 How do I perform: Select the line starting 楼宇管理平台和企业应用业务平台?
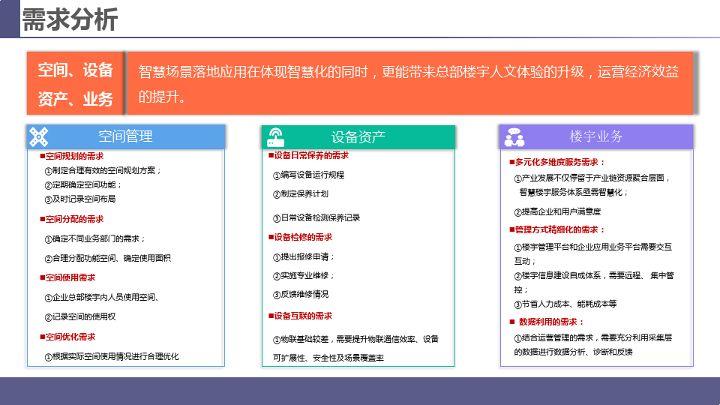click(x=593, y=254)
